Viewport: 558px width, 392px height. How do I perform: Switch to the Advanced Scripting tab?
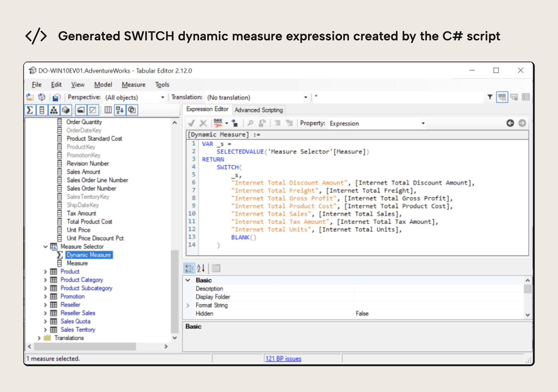pos(259,110)
